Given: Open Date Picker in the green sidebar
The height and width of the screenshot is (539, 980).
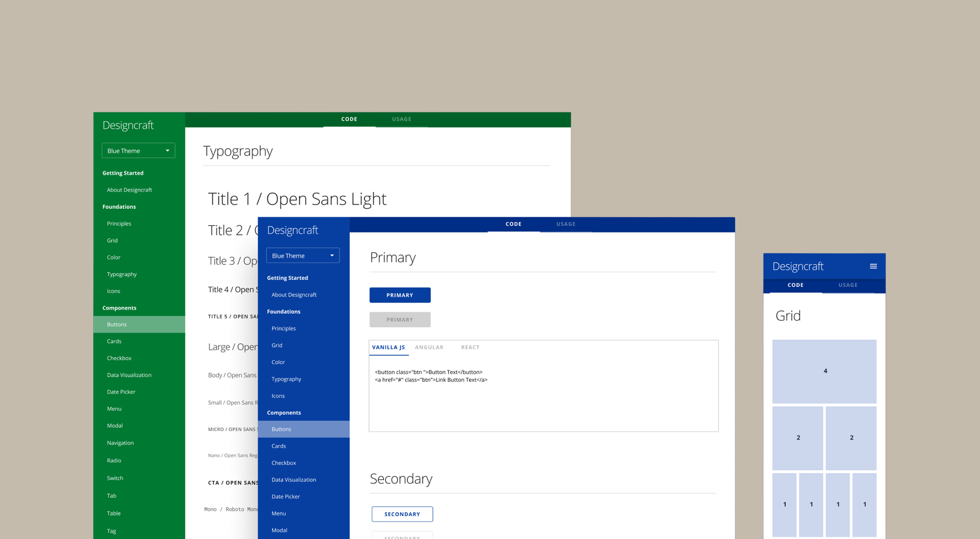Looking at the screenshot, I should [x=121, y=392].
